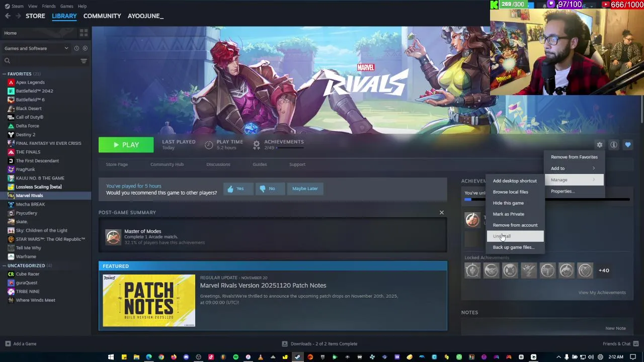Click the Add a Game plus icon
This screenshot has width=644, height=362.
8,344
